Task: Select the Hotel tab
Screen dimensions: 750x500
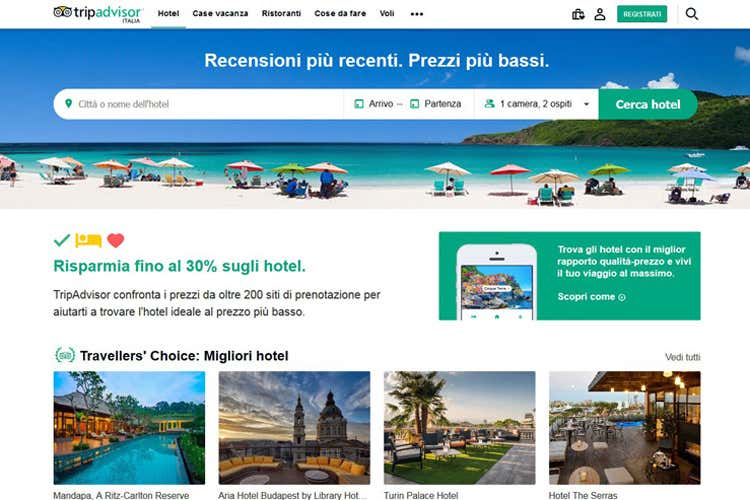Action: click(x=168, y=13)
